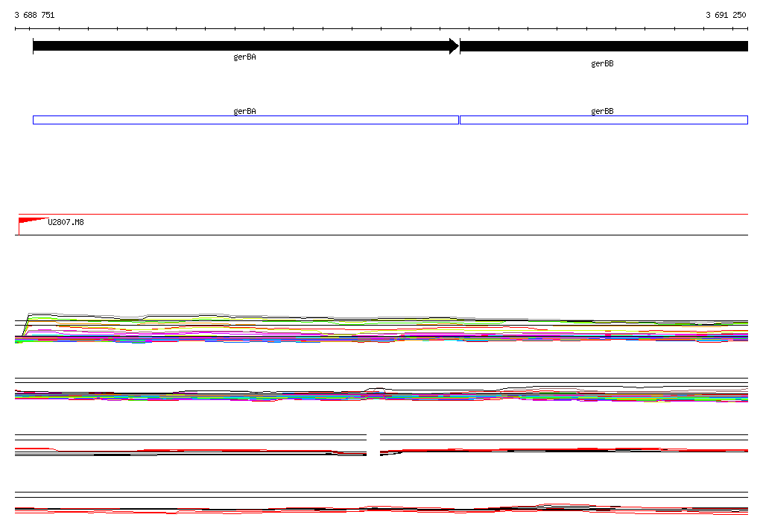The image size is (763, 532).
Task: Click the U2807.M8 label
Action: pos(66,223)
